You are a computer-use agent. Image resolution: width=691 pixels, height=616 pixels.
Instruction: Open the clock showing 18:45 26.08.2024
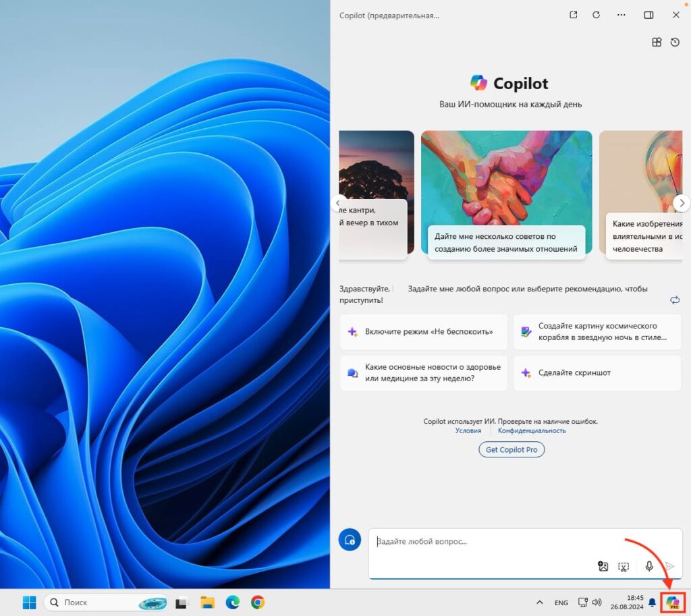tap(627, 603)
